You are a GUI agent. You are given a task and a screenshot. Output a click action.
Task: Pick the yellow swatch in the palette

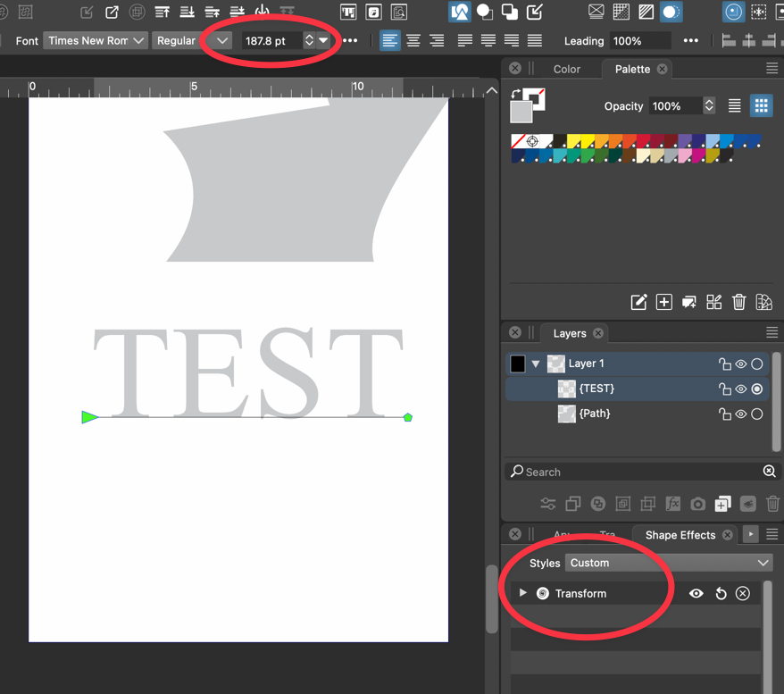pyautogui.click(x=576, y=141)
